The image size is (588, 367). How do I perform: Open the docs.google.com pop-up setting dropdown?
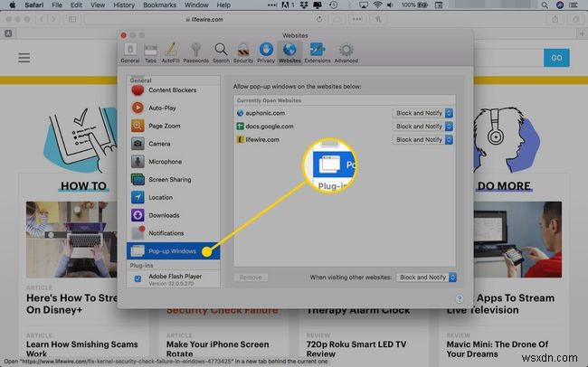pyautogui.click(x=422, y=127)
